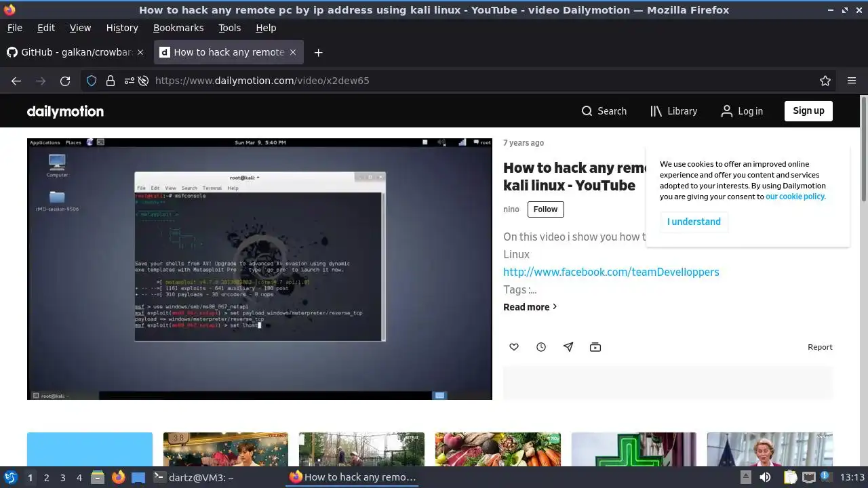
Task: Bookmark this page with the star icon
Action: click(825, 81)
